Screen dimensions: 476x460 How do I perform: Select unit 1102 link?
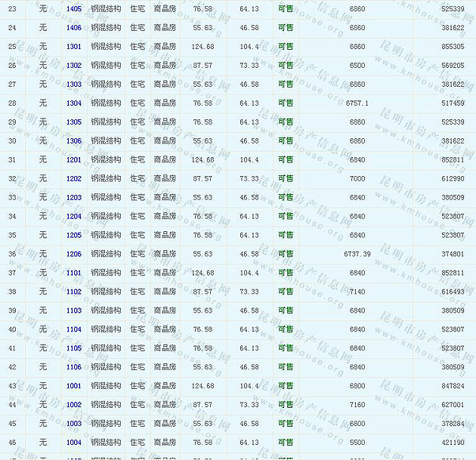tap(73, 292)
